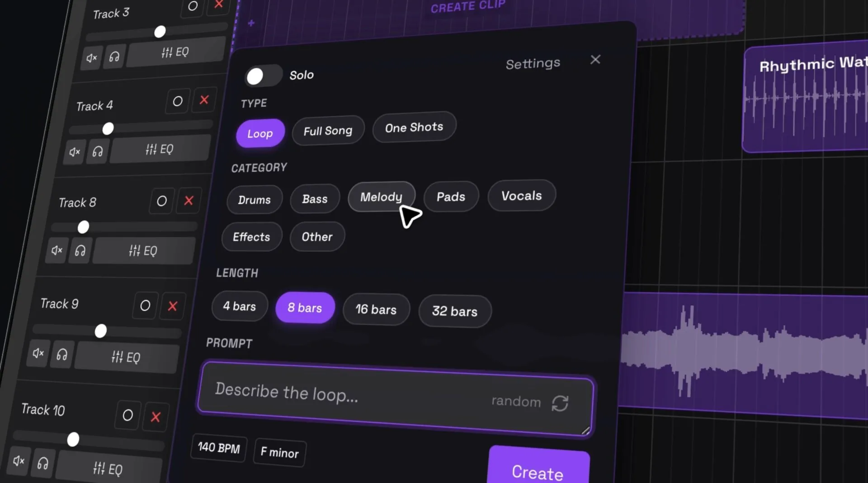Click headphones icon on Track 9

click(x=62, y=355)
